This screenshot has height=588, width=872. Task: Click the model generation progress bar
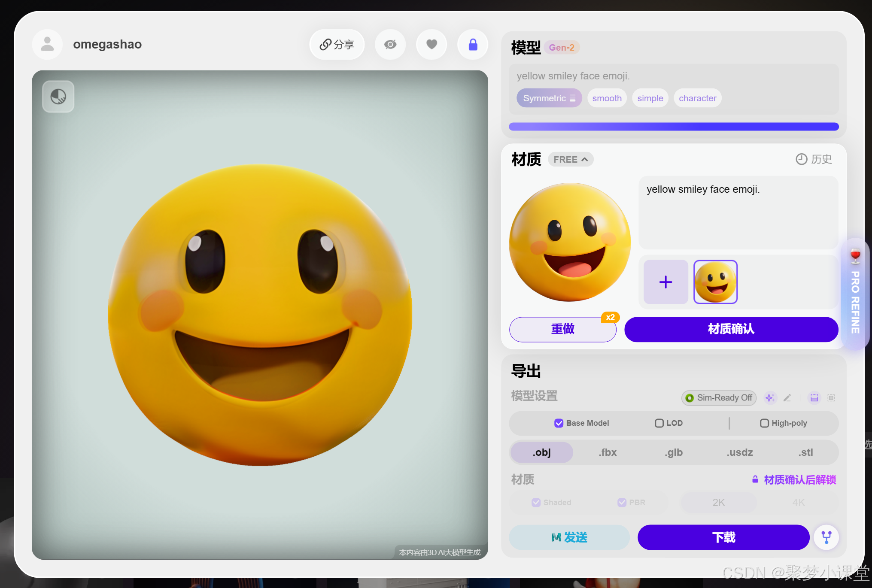[673, 127]
